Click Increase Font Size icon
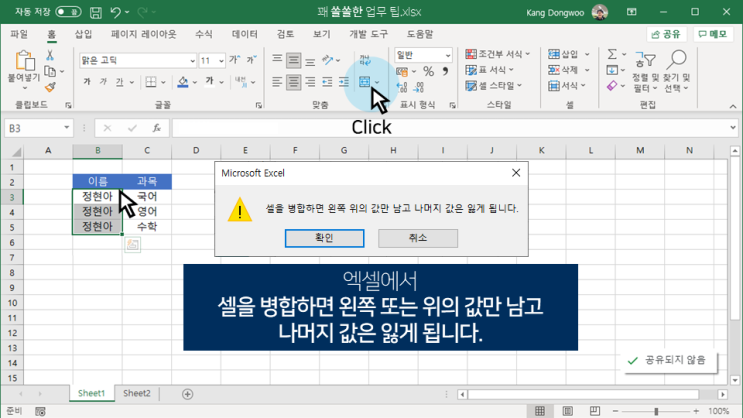Image resolution: width=743 pixels, height=418 pixels. tap(235, 60)
